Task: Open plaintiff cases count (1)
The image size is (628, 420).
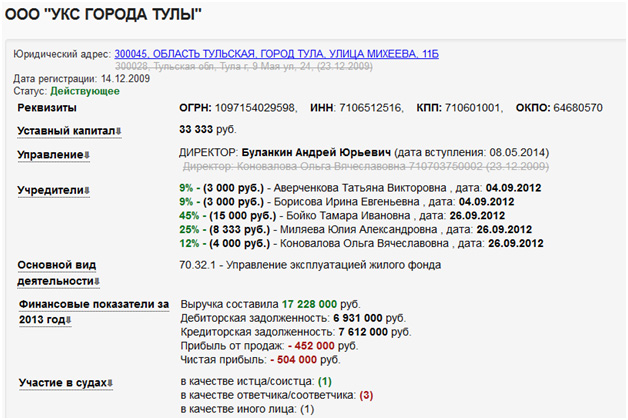Action: (x=325, y=382)
